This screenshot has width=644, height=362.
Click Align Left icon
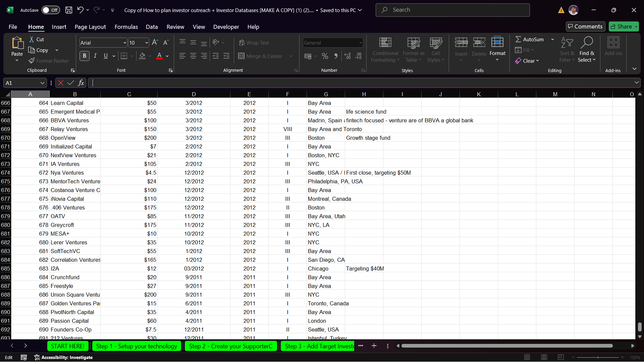click(x=182, y=56)
